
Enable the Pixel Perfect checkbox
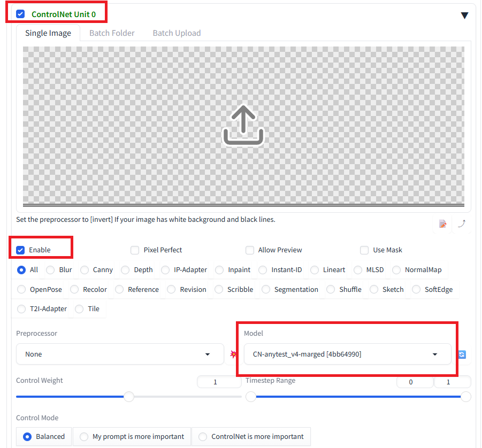click(x=135, y=250)
